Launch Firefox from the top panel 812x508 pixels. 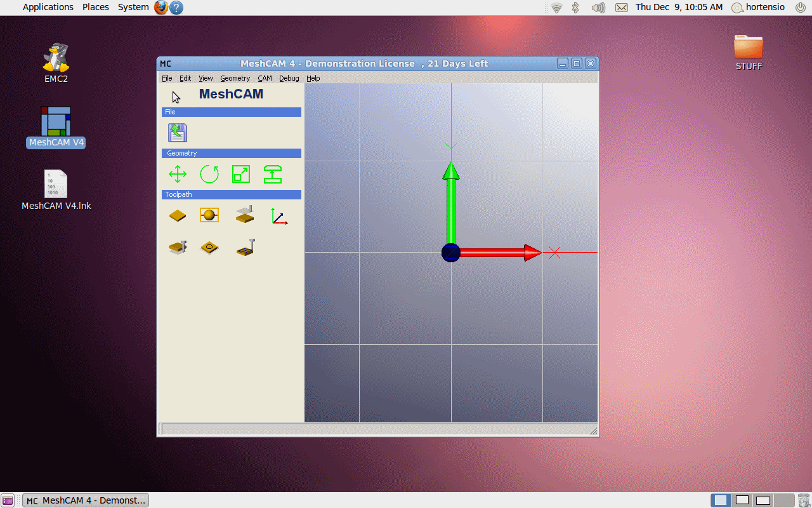[161, 8]
